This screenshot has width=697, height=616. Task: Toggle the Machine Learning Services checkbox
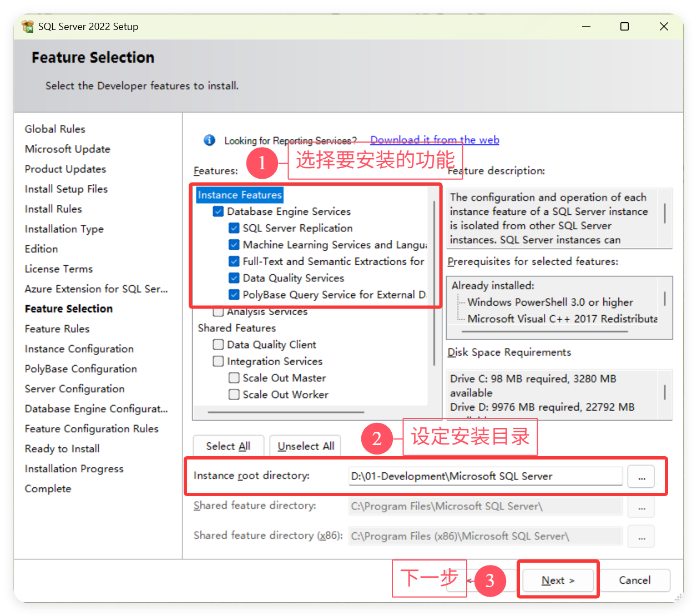[x=234, y=245]
